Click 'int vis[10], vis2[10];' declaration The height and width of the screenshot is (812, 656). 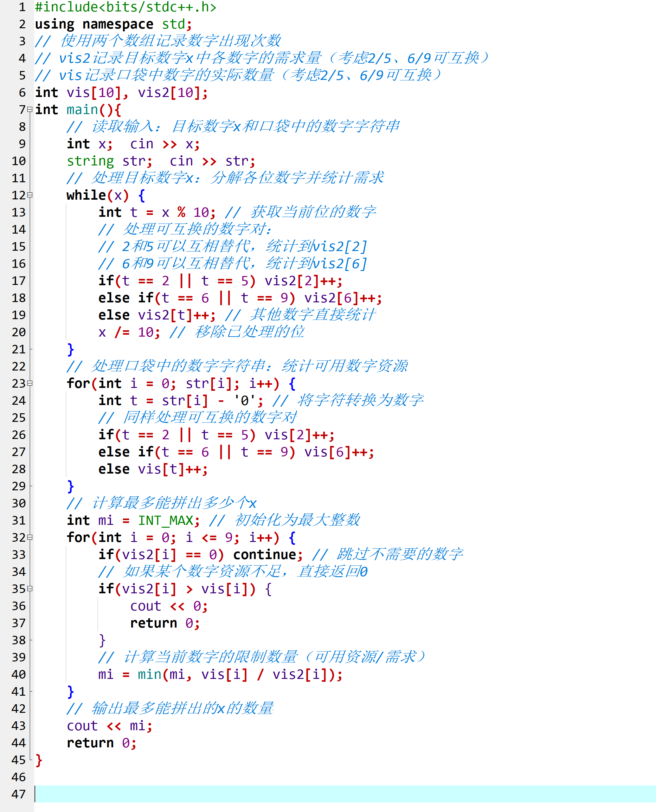click(x=121, y=93)
